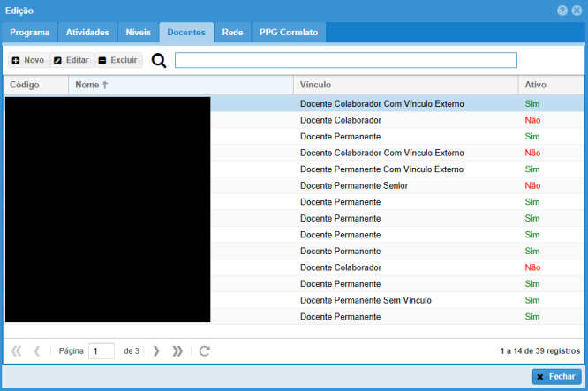Open the Atividades tab

click(87, 33)
